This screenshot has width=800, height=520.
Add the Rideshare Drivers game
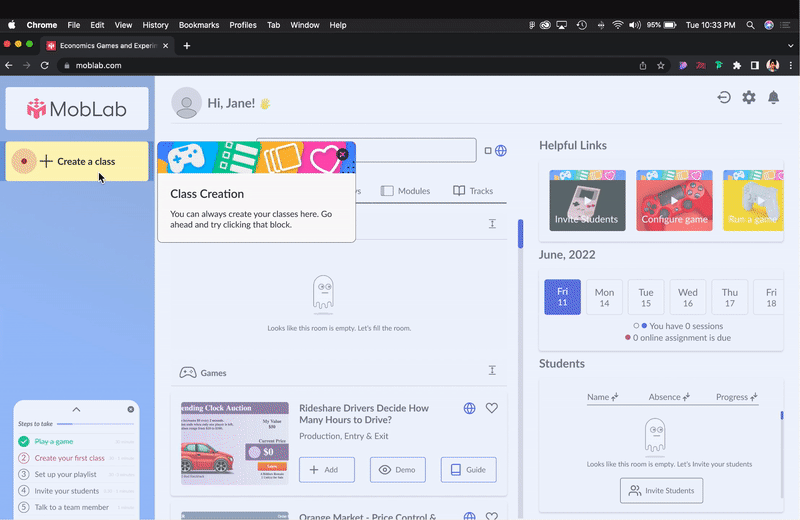tap(327, 469)
